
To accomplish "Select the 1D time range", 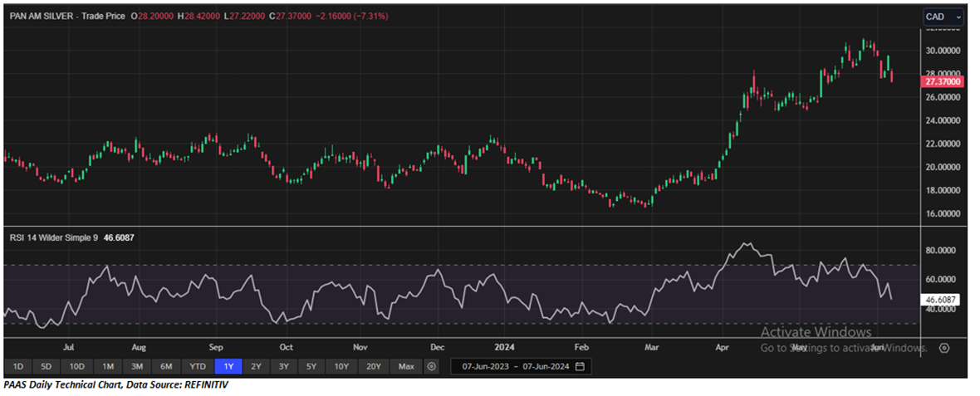I will [x=17, y=366].
